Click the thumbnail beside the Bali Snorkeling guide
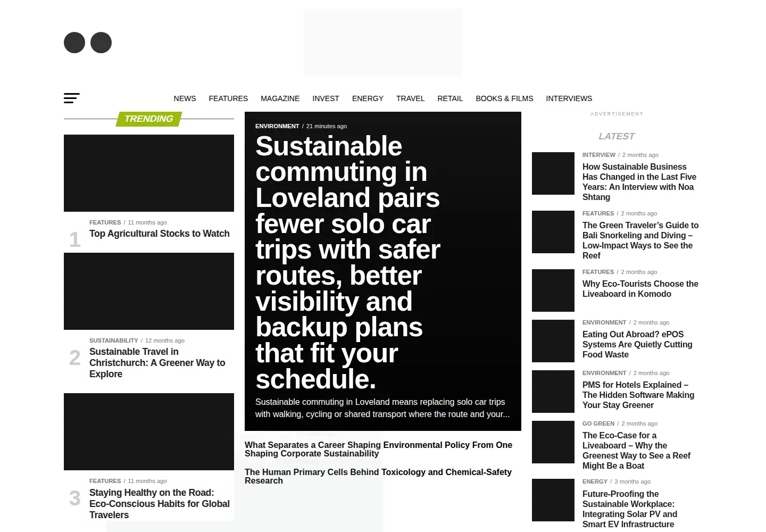Viewport: 766px width, 532px height. pos(553,232)
